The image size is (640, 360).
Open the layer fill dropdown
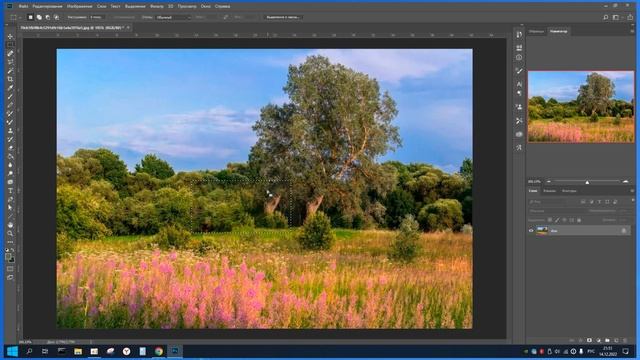click(x=622, y=220)
